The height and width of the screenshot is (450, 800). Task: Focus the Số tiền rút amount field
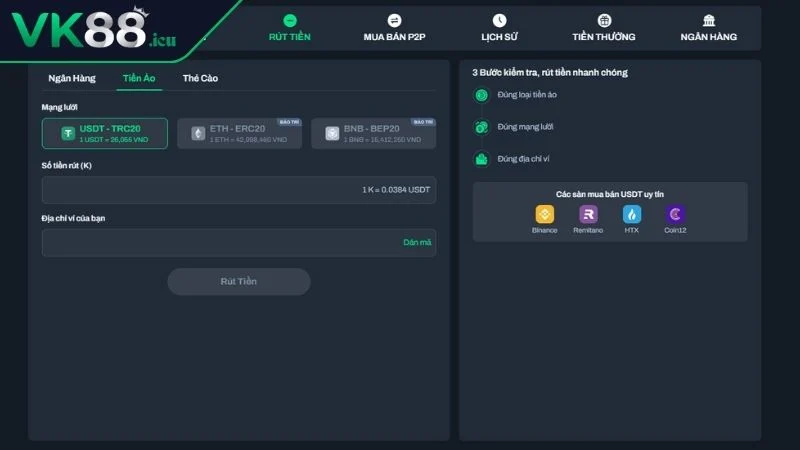coord(200,190)
